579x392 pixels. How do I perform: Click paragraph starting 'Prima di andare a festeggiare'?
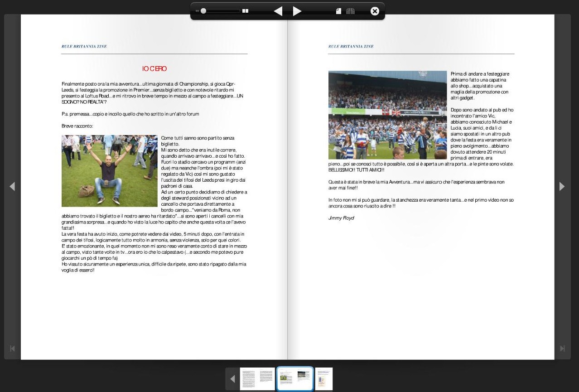pyautogui.click(x=480, y=86)
